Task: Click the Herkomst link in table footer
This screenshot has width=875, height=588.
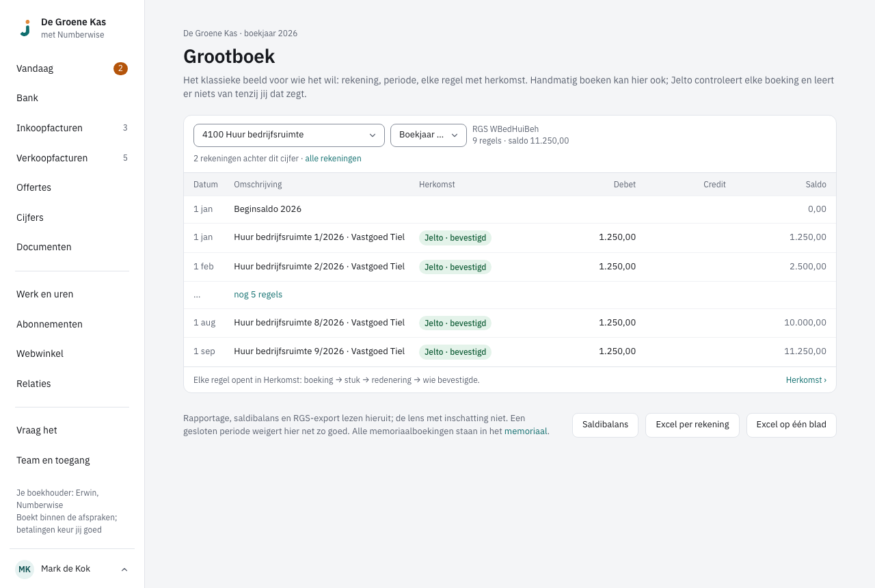Action: [806, 380]
